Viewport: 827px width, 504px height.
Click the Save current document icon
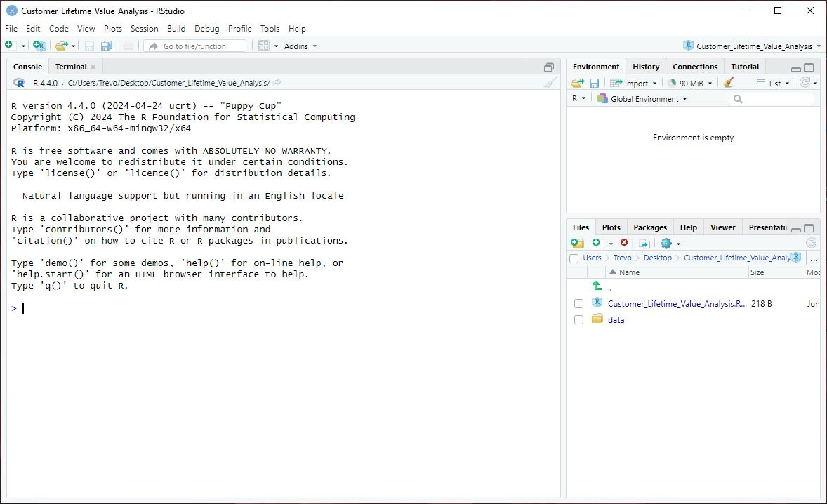[89, 46]
